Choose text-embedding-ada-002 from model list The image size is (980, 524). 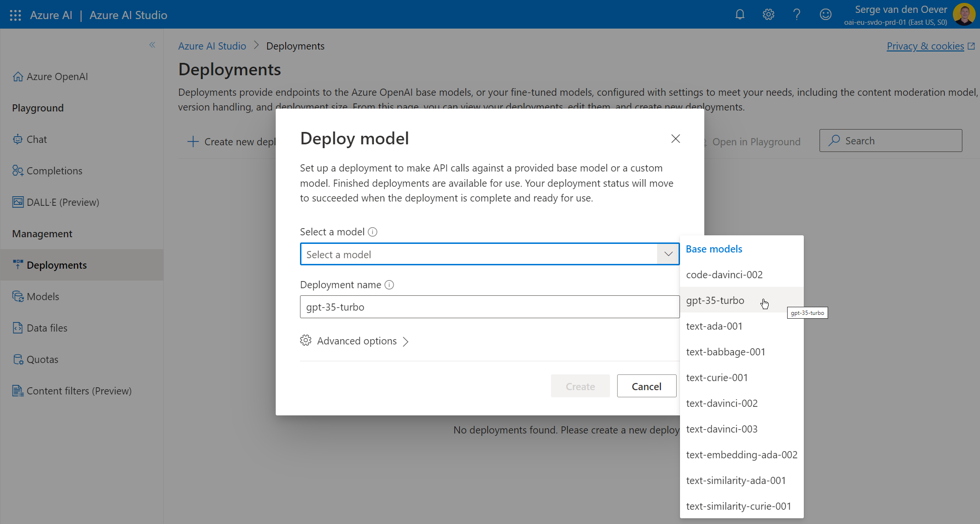click(x=741, y=454)
